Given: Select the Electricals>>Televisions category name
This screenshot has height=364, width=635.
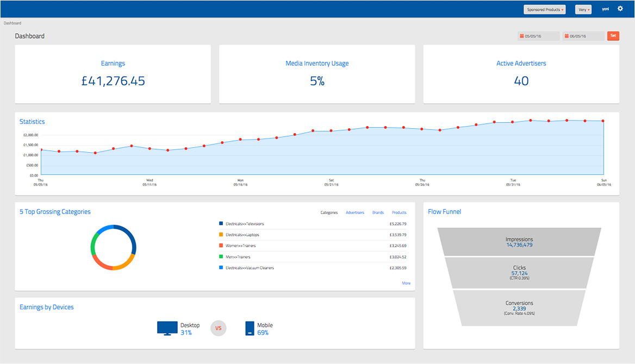Looking at the screenshot, I should [245, 224].
